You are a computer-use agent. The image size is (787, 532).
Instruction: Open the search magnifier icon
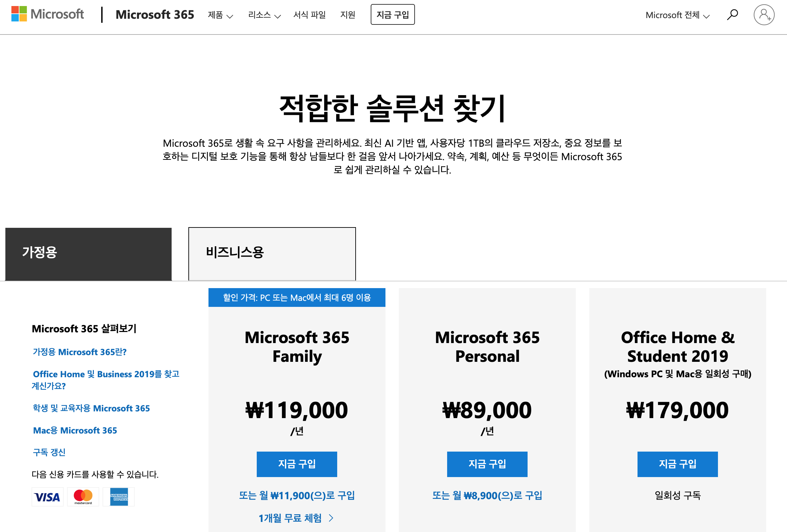732,14
